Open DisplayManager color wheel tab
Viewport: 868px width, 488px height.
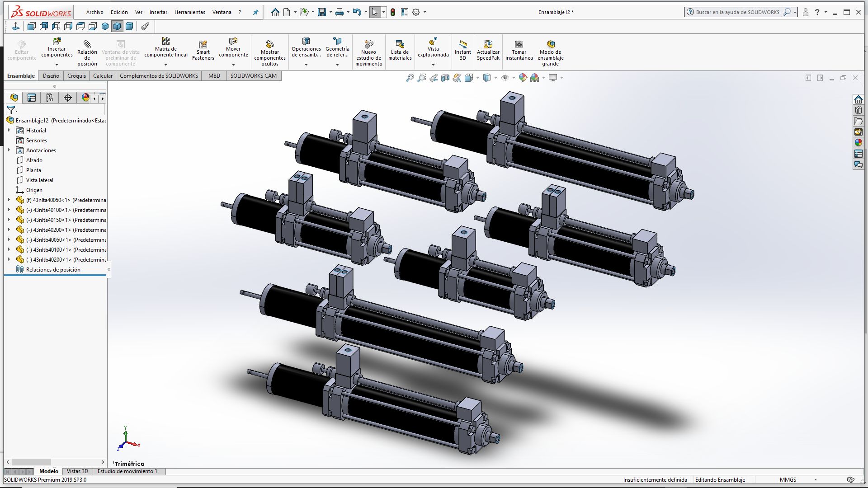[x=85, y=98]
